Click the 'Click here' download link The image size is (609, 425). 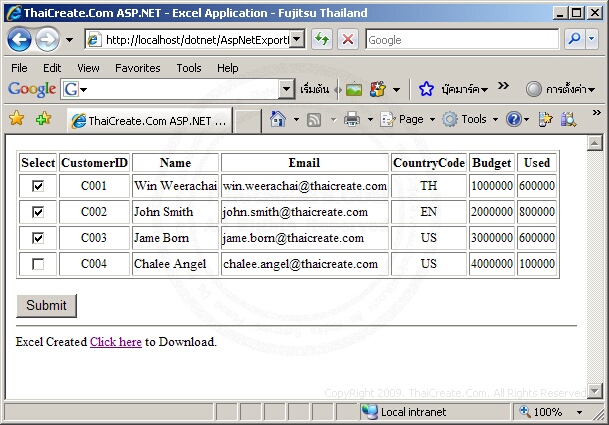click(115, 342)
